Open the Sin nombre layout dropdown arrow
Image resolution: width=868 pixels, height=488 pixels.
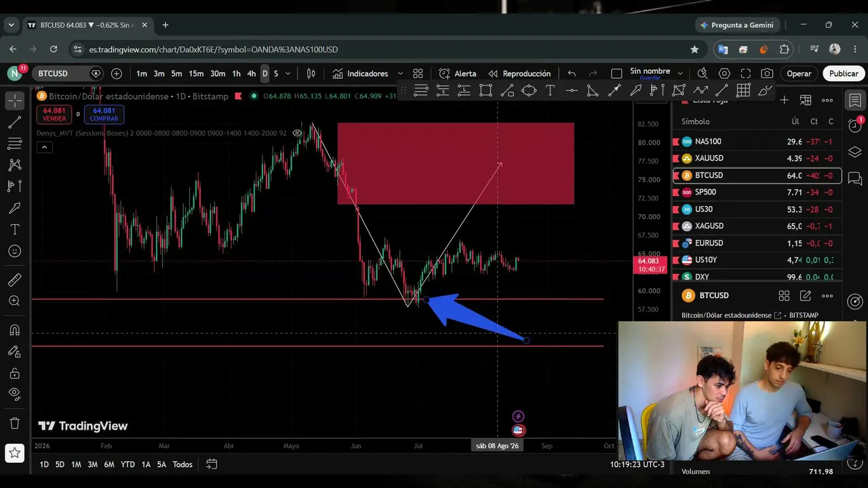tap(680, 73)
